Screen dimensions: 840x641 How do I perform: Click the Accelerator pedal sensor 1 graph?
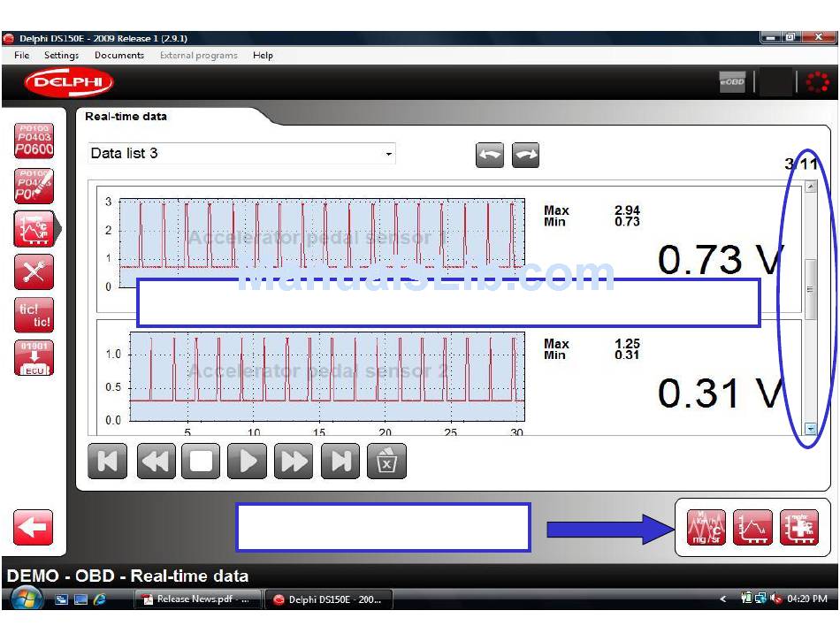(x=322, y=242)
